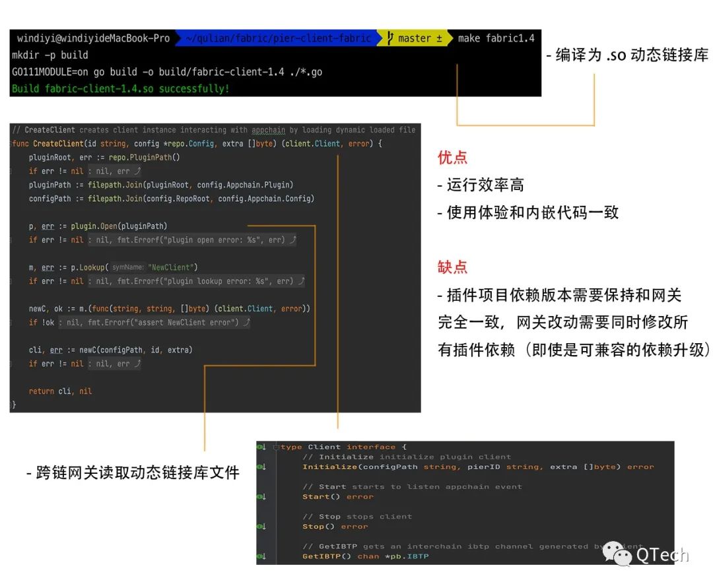The image size is (713, 588).
Task: Click the 'newC, ok := m.(func' line
Action: (169, 309)
